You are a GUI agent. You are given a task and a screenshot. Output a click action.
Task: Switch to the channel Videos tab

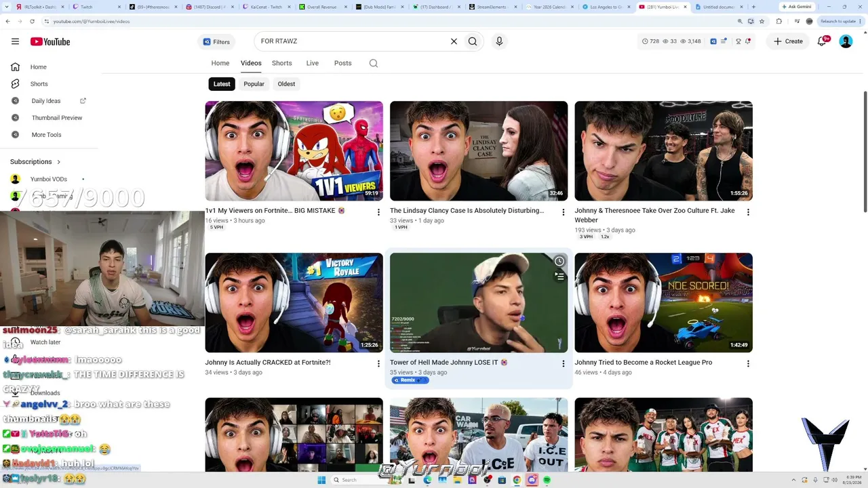point(251,63)
